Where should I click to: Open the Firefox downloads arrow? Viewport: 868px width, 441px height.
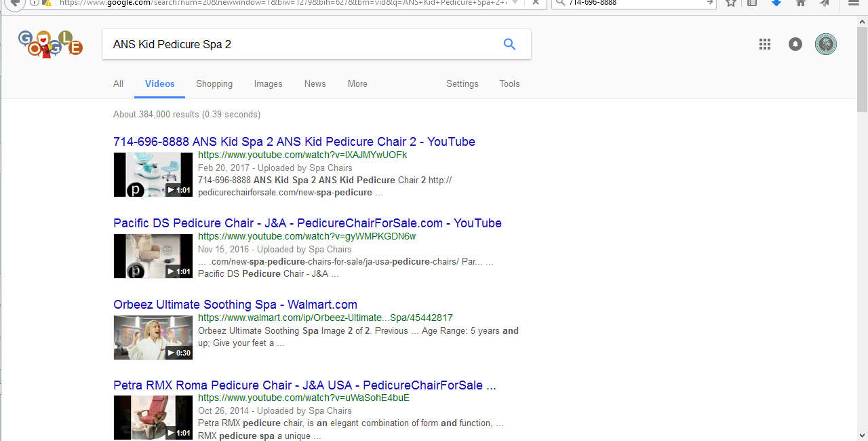(776, 3)
